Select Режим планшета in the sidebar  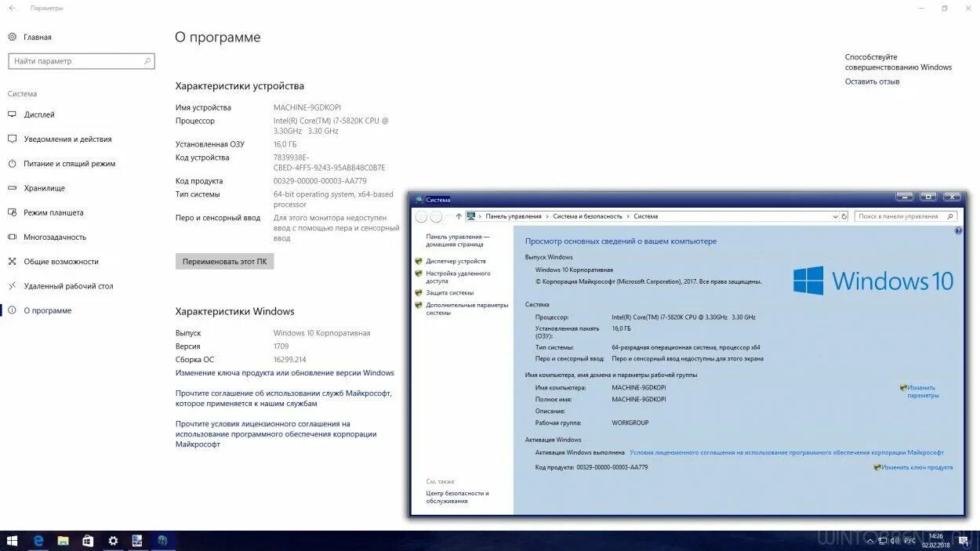click(45, 212)
